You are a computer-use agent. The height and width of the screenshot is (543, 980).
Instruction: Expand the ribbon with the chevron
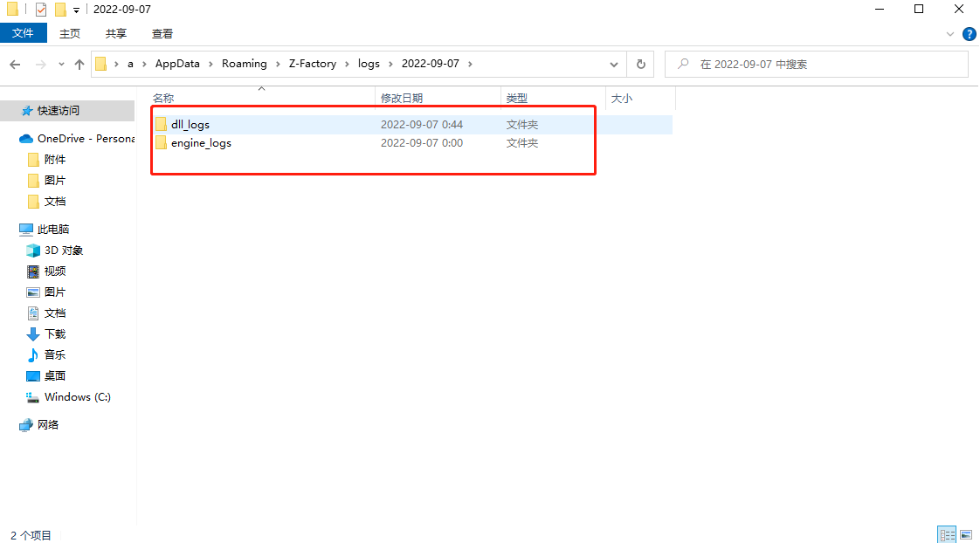click(x=951, y=34)
